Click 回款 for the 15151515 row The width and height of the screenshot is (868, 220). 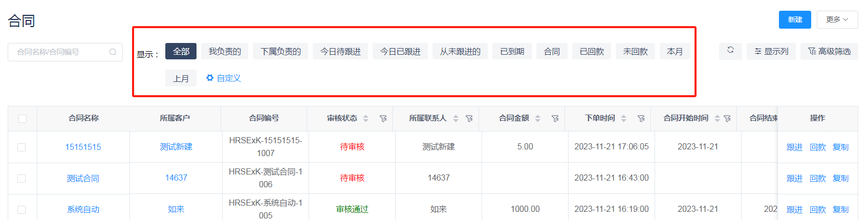[x=817, y=147]
